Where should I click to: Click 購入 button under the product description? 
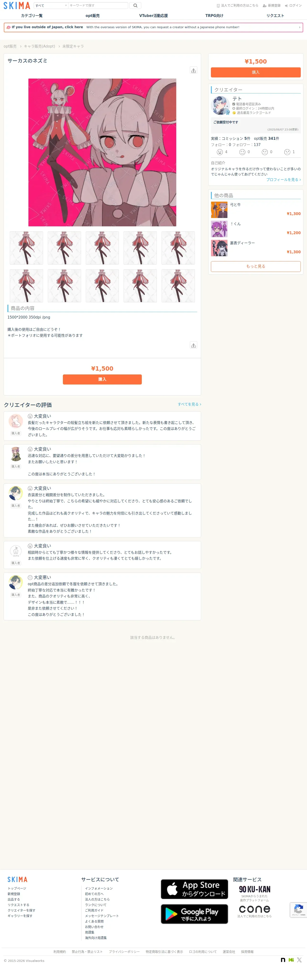[x=102, y=379]
